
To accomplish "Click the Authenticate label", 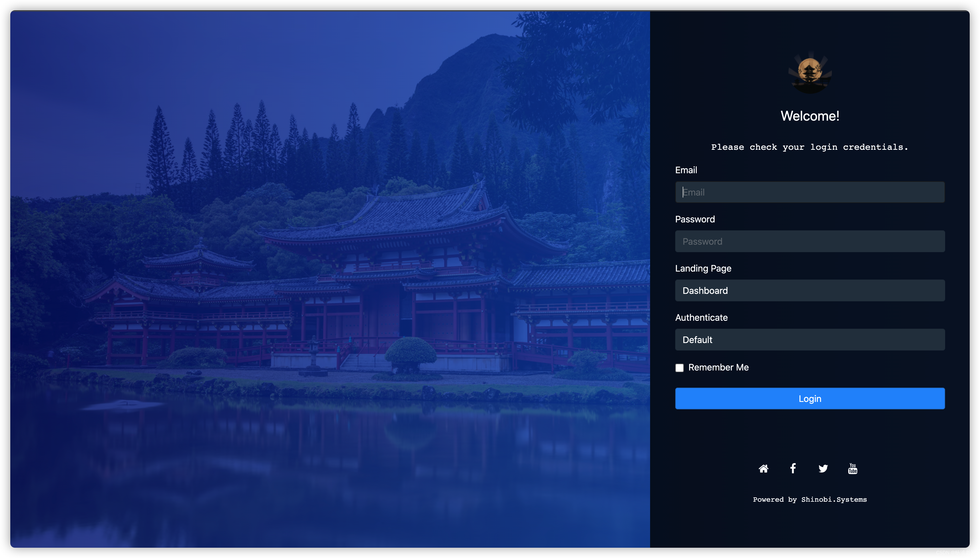I will coord(701,317).
